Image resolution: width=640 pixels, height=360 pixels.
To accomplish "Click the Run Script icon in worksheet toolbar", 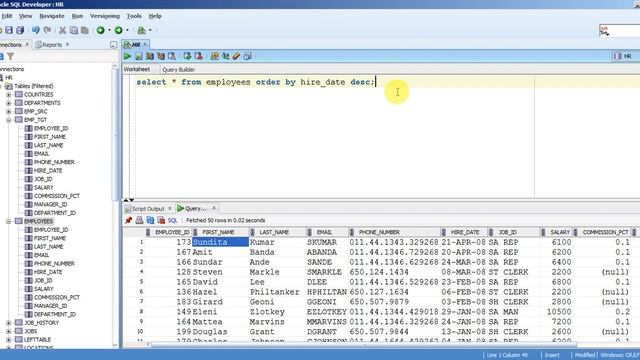I will pyautogui.click(x=139, y=56).
